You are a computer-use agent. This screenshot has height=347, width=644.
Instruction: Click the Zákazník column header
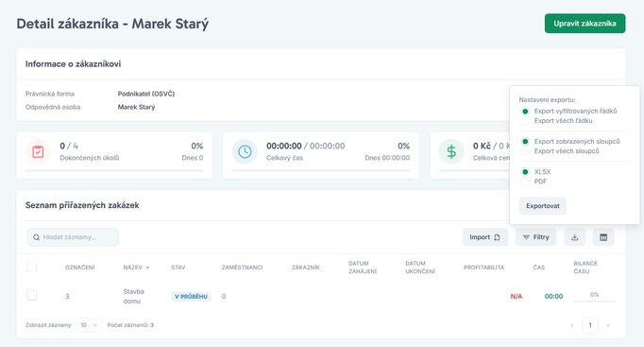[306, 268]
